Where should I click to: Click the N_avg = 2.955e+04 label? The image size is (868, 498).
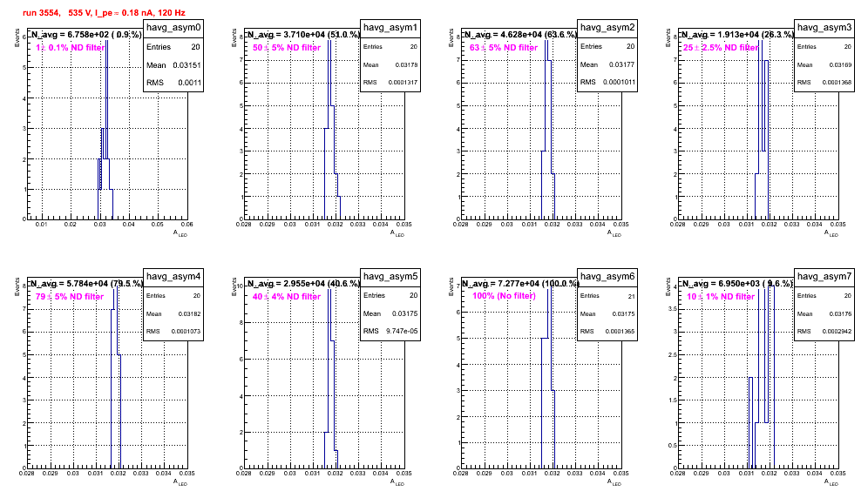coord(303,283)
